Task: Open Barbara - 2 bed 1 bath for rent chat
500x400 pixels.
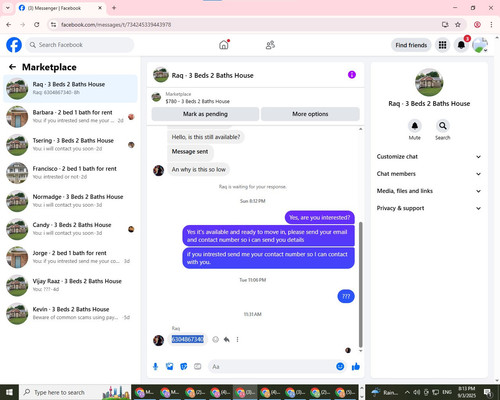Action: pos(70,116)
